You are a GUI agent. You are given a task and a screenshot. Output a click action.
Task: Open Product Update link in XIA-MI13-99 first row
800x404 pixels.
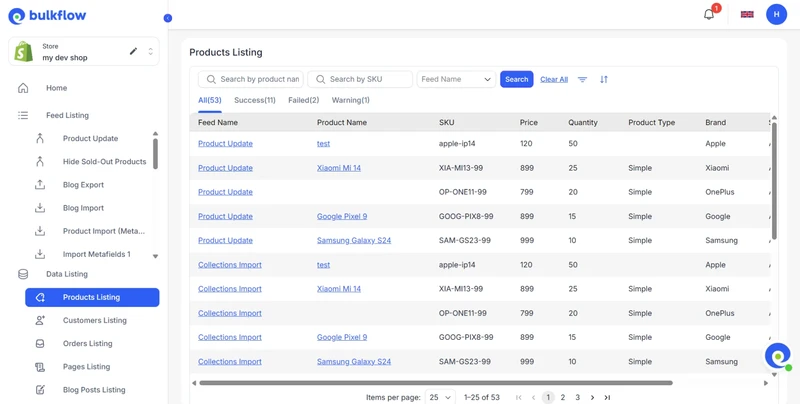click(225, 168)
